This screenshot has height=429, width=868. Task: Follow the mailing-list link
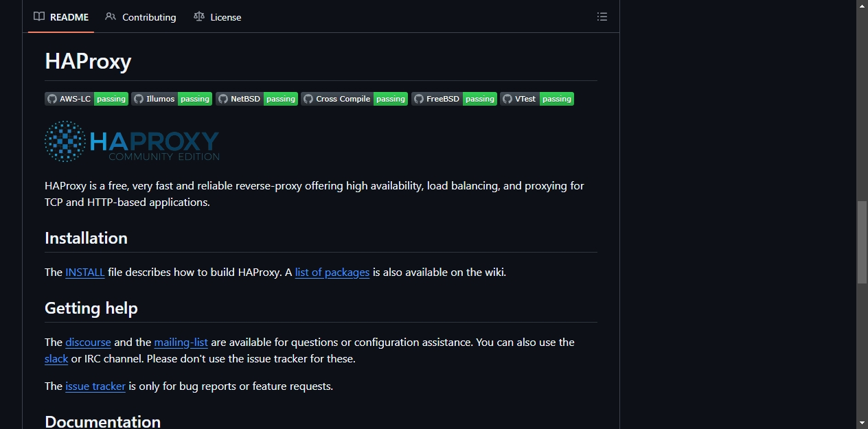coord(181,343)
